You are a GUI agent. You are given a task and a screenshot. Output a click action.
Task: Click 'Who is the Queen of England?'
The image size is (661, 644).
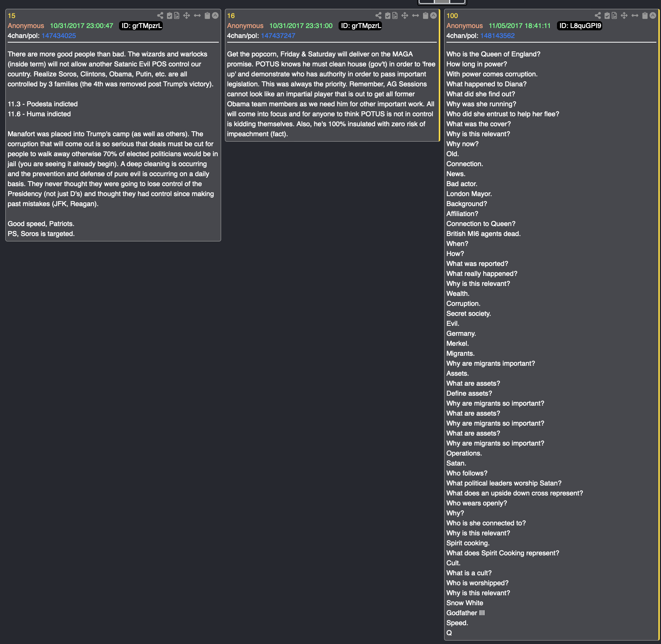click(x=493, y=54)
